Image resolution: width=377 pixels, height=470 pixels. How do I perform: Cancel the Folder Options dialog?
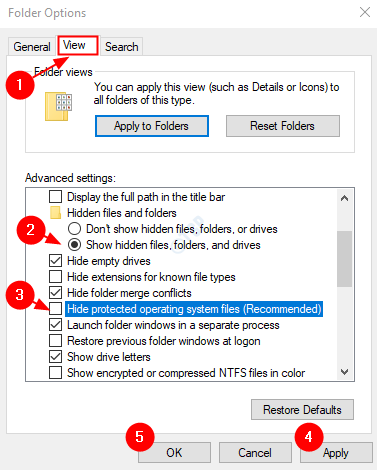coord(255,453)
